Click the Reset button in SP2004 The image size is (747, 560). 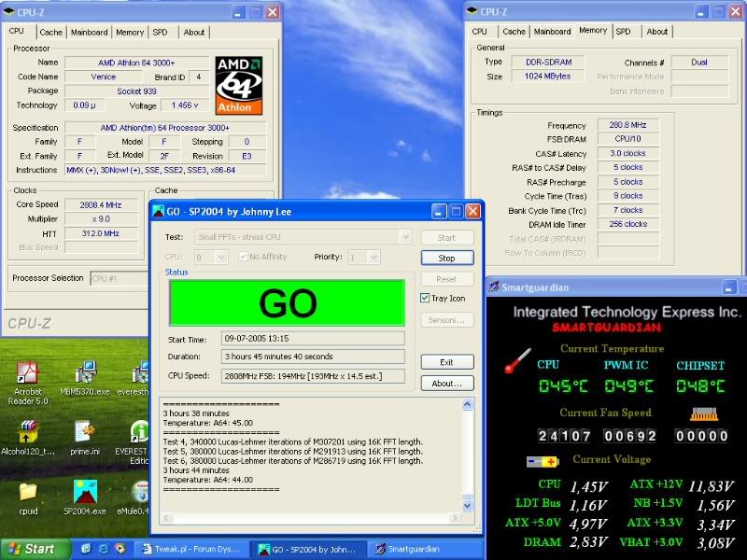click(447, 279)
